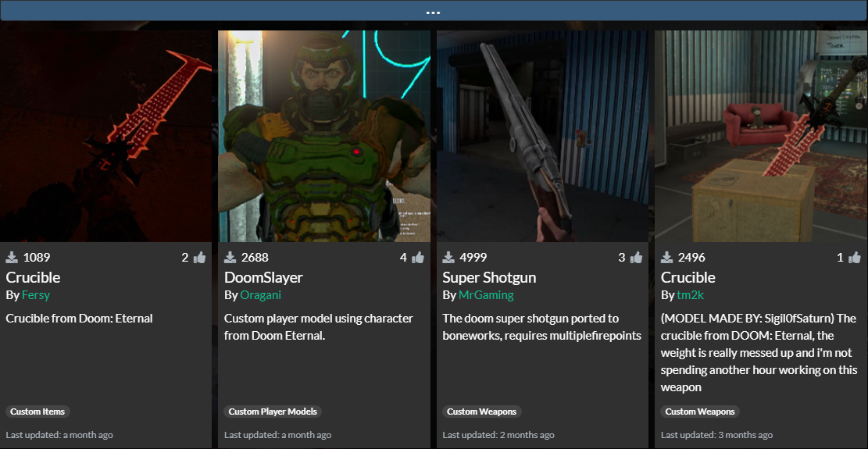Open the DoomSlayer character thumbnail
The height and width of the screenshot is (449, 868).
tap(323, 136)
